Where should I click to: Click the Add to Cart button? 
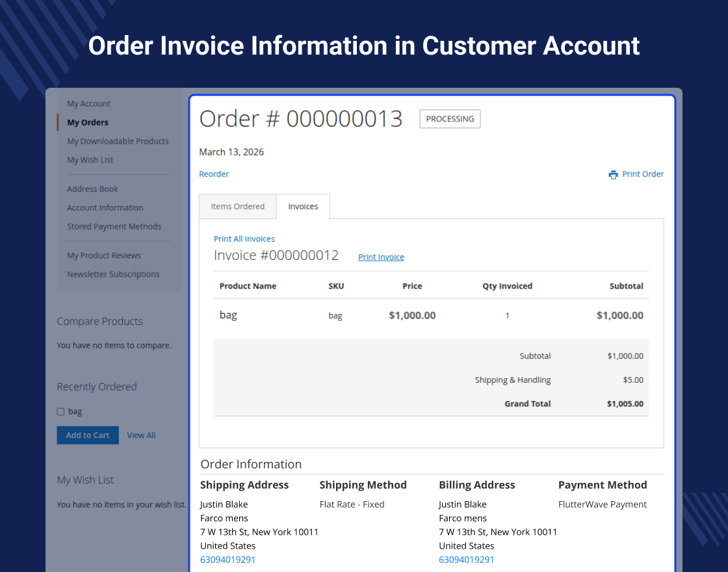[x=88, y=435]
